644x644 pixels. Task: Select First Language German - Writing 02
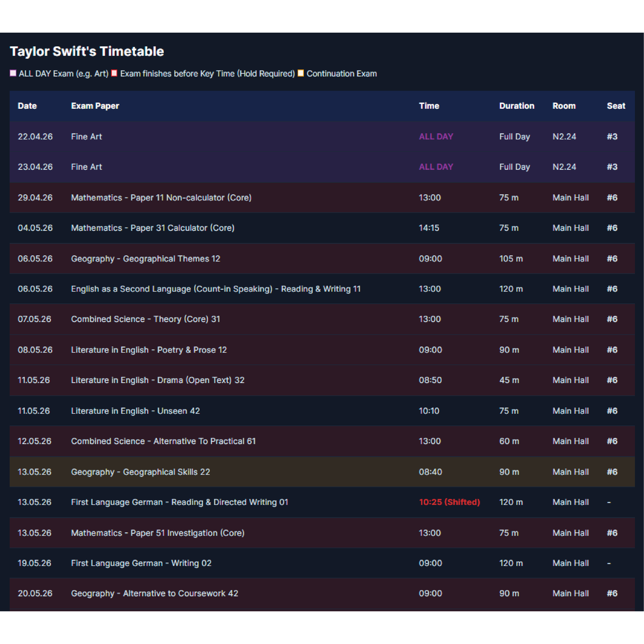(x=141, y=563)
